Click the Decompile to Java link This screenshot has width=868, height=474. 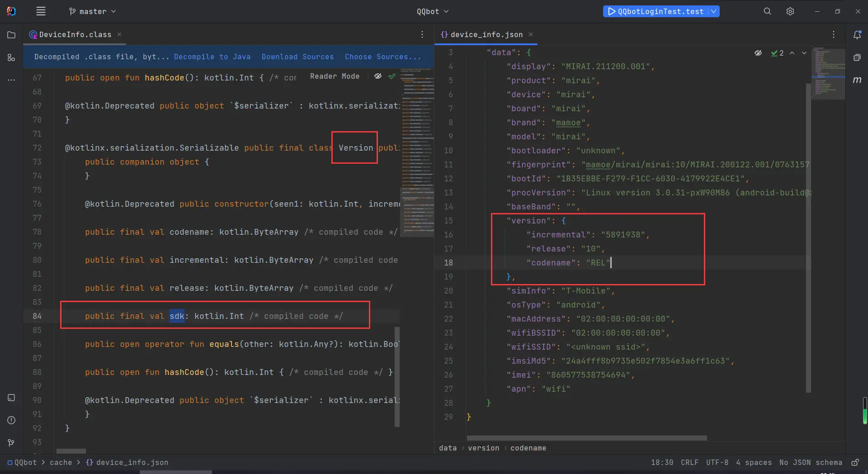(x=212, y=57)
